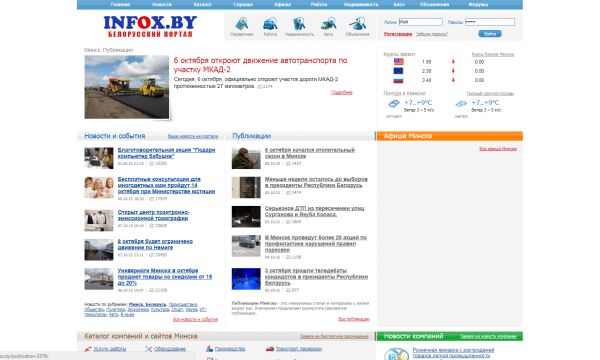Click the thumbnail of the computer-for-grandma news
Image resolution: width=600 pixels, height=360 pixels.
click(99, 158)
